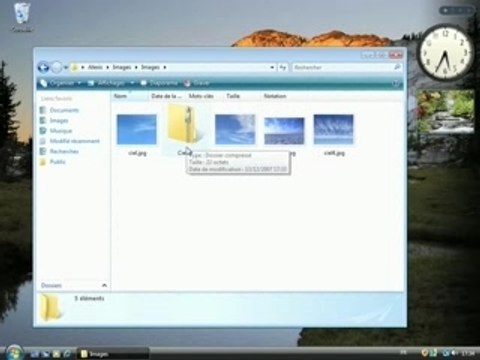Expand the Affichages dropdown arrow
Viewport: 480px width, 360px height.
(x=132, y=83)
